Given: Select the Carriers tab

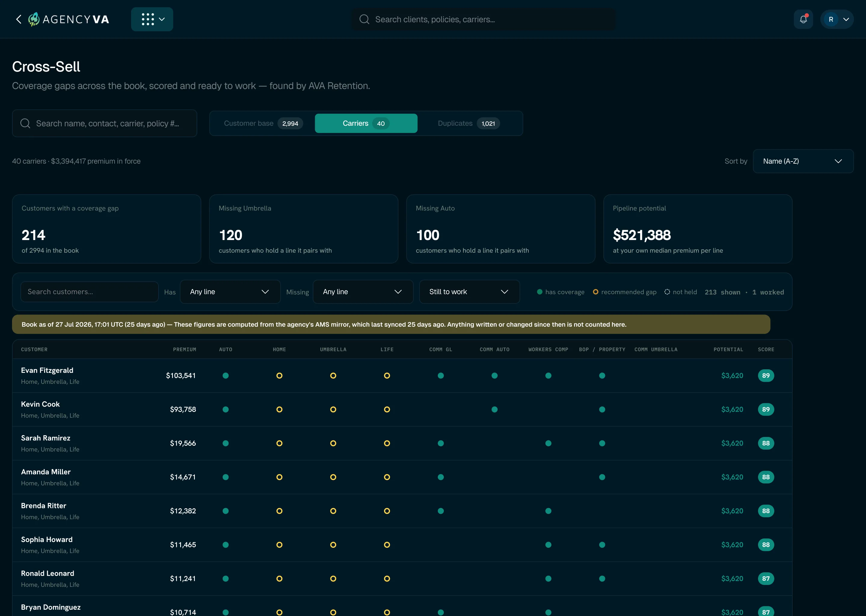Looking at the screenshot, I should point(366,123).
